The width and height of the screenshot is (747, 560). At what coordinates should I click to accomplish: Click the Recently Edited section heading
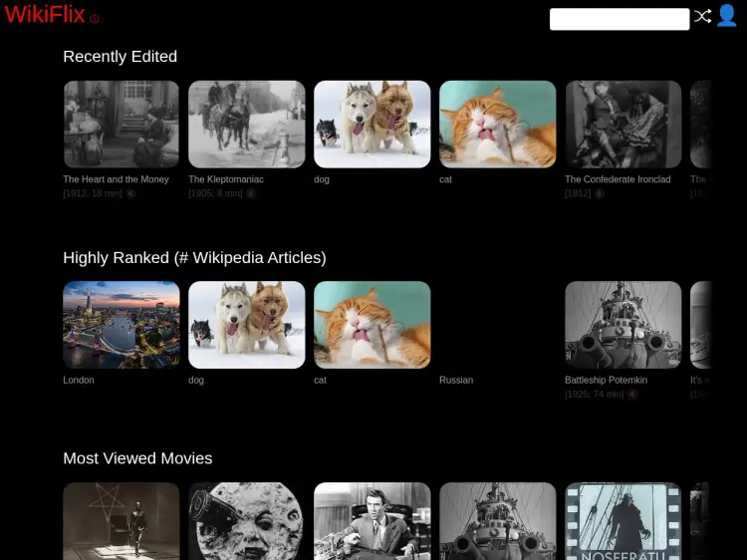point(121,56)
